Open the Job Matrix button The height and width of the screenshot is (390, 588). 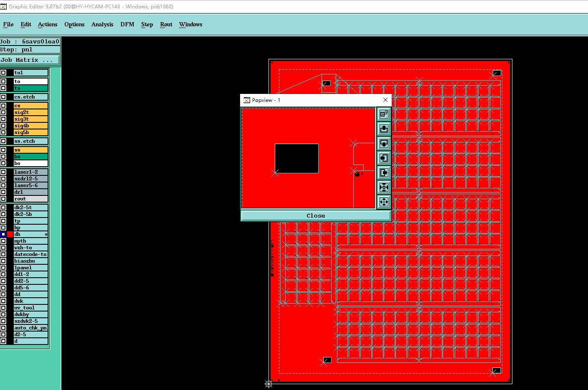coord(30,60)
